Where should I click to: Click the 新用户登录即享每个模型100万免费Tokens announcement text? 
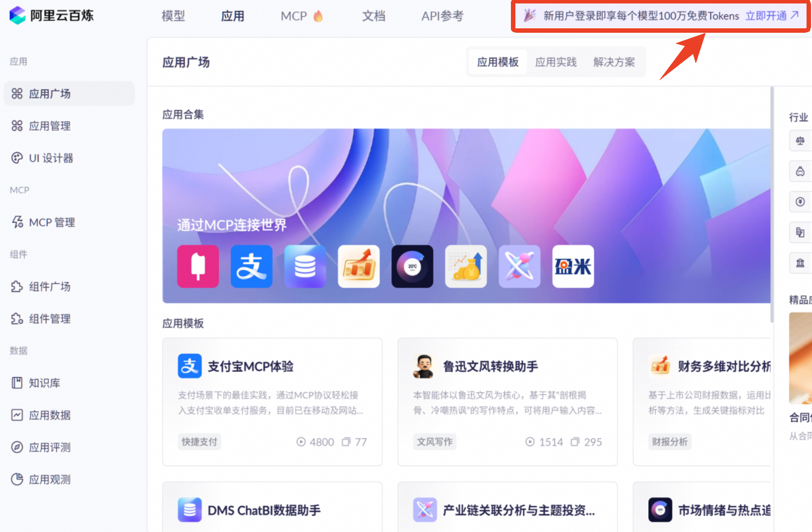tap(641, 16)
